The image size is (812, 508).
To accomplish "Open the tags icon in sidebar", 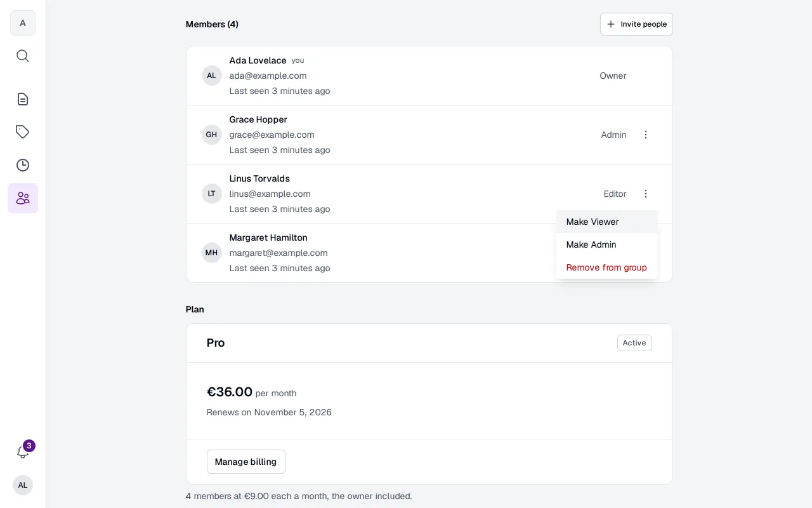I will [x=23, y=132].
